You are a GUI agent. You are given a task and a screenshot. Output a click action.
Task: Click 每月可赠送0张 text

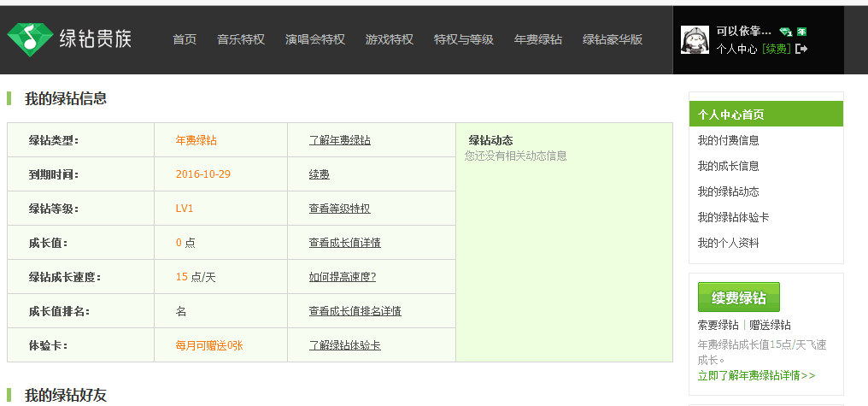click(x=209, y=345)
